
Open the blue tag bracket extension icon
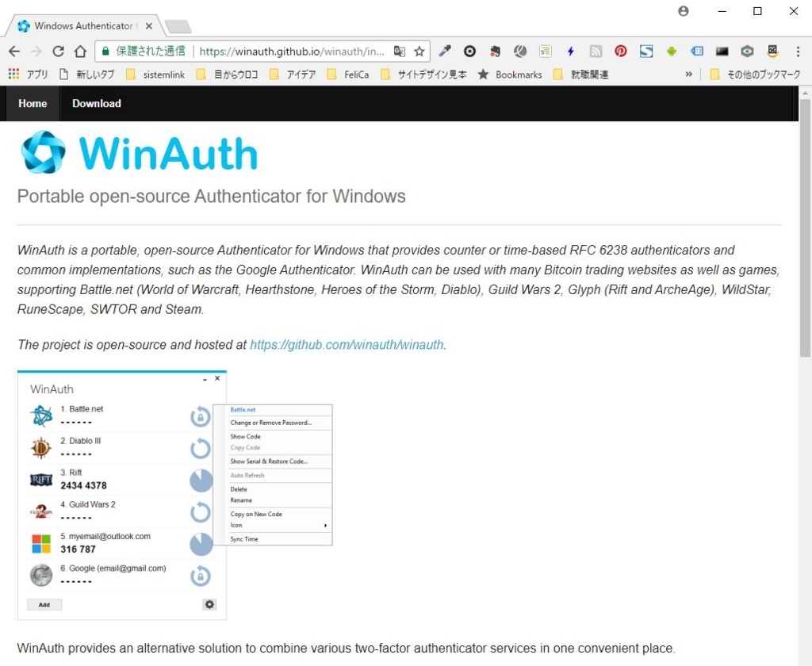pyautogui.click(x=697, y=51)
